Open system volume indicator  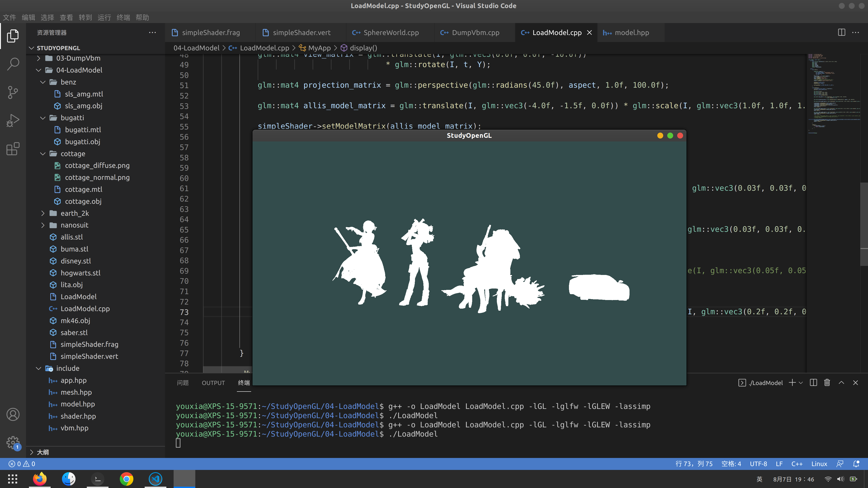(840, 479)
